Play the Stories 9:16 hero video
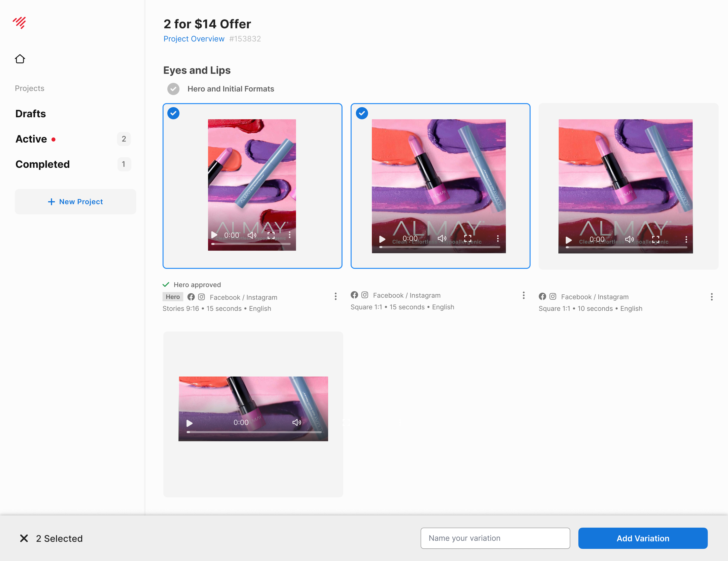728x561 pixels. pos(214,235)
